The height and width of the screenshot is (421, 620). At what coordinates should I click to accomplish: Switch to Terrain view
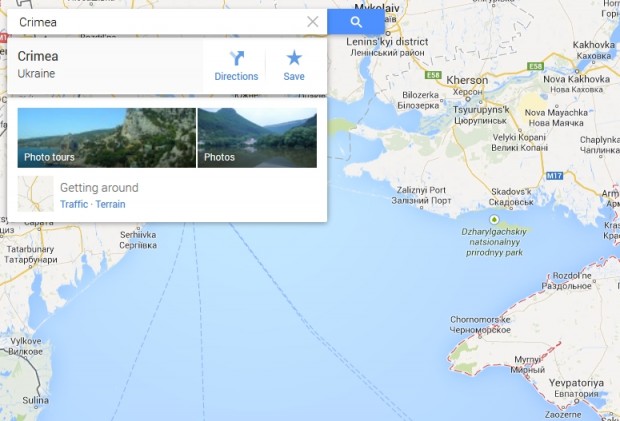[x=110, y=204]
